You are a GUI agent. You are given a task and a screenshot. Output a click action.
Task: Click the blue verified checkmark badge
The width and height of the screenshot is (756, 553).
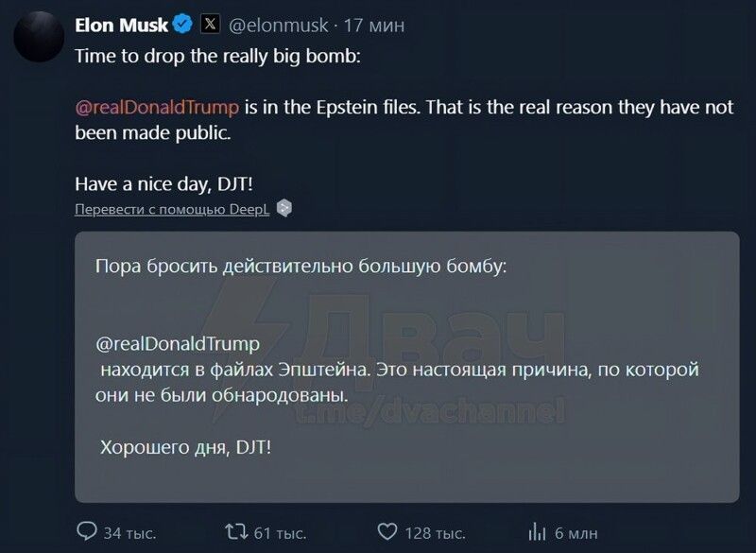click(x=185, y=25)
